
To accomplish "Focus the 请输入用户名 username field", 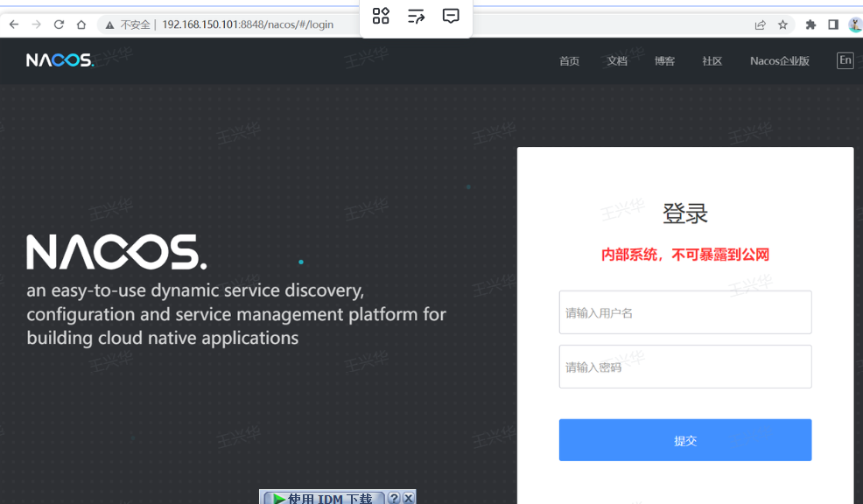I will 684,312.
